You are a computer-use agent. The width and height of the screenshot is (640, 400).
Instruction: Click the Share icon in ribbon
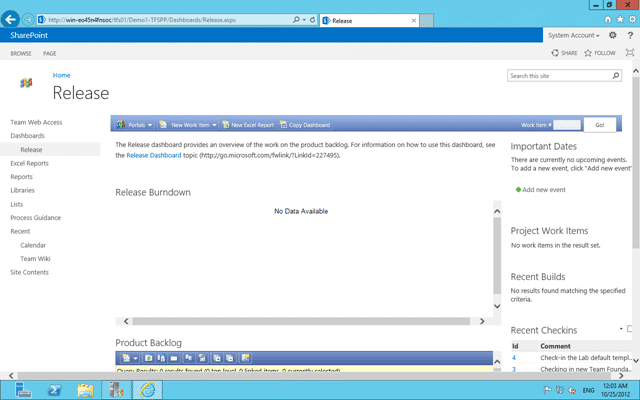click(x=555, y=53)
